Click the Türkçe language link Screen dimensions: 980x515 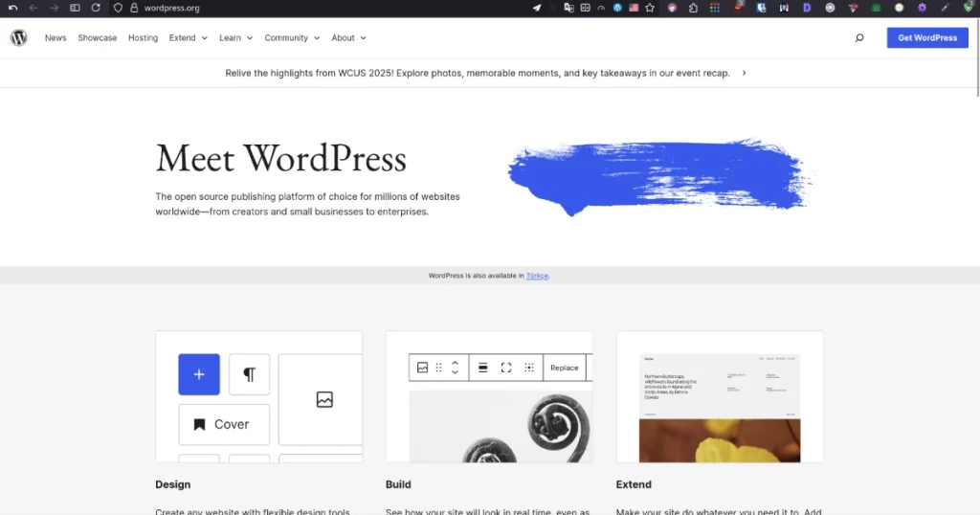pos(537,276)
